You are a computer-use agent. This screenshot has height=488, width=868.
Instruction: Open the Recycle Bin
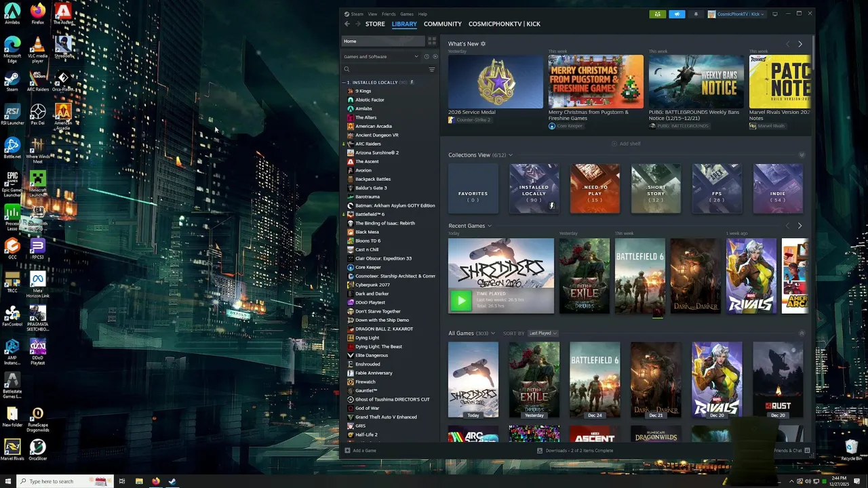point(851,449)
